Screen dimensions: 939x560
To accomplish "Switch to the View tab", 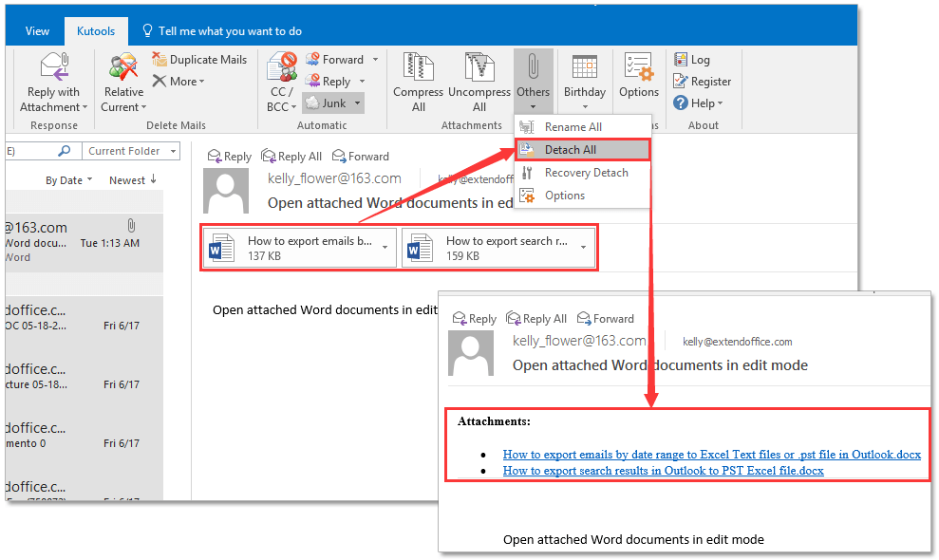I will coord(37,31).
